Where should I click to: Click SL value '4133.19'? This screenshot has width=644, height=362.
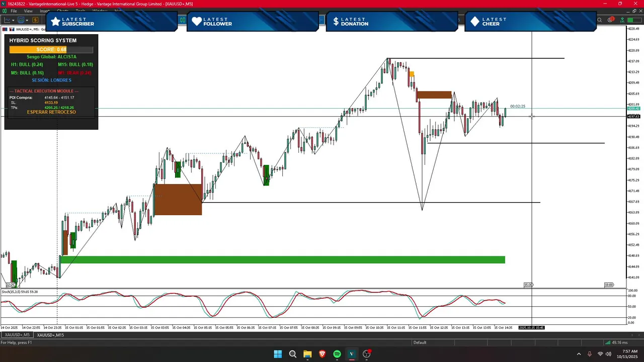tap(51, 103)
